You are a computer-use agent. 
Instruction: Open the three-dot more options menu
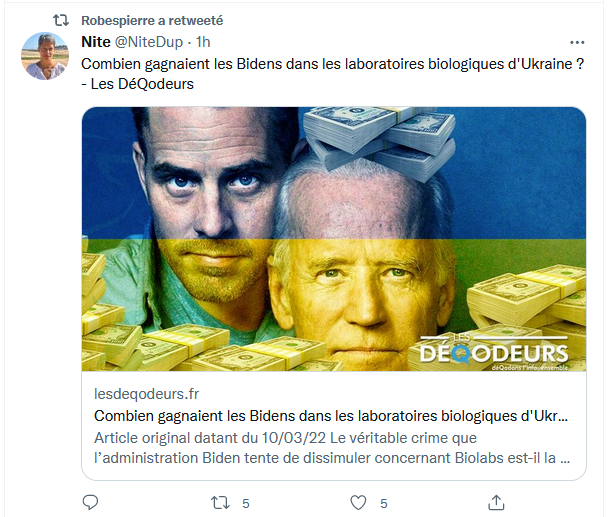point(577,42)
